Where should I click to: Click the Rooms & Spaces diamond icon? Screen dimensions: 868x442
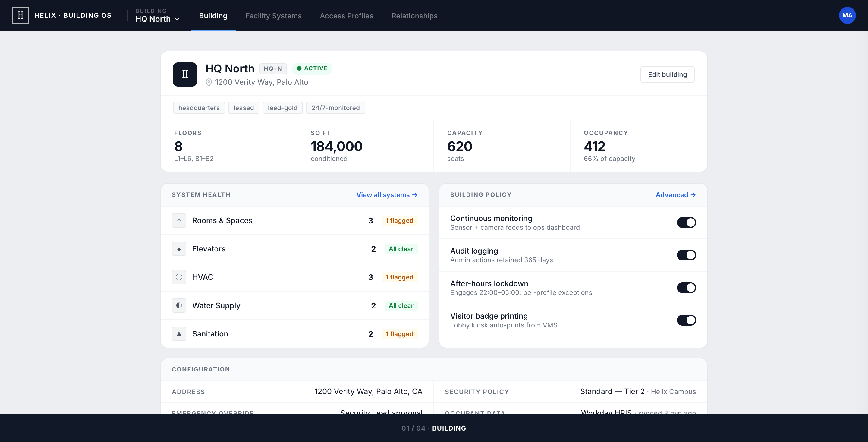click(179, 220)
